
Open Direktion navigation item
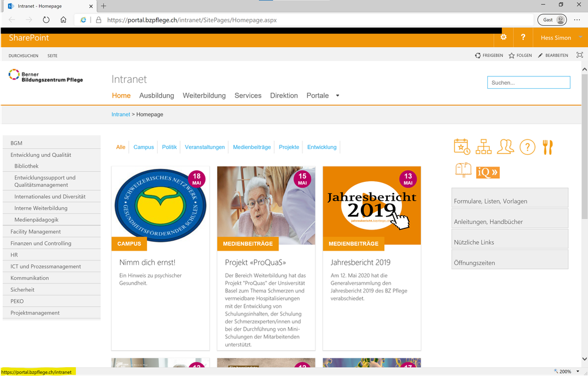284,95
